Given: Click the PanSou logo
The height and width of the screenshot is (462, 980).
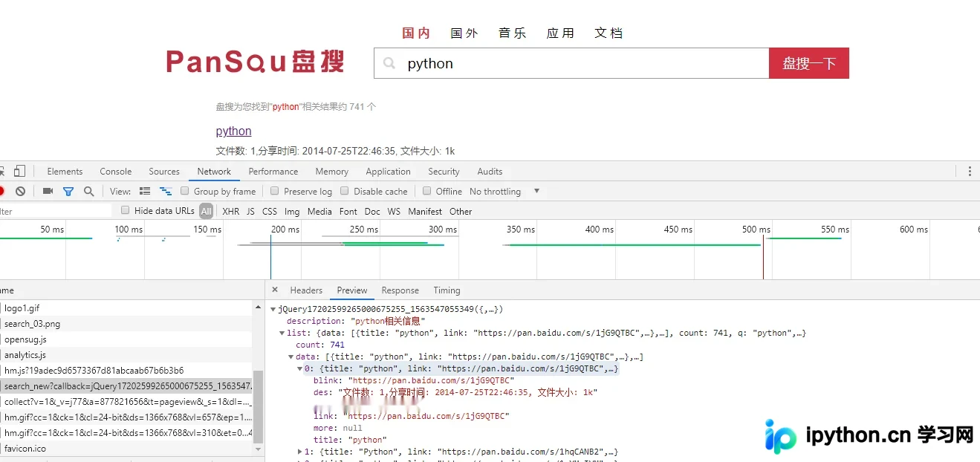Looking at the screenshot, I should 255,62.
